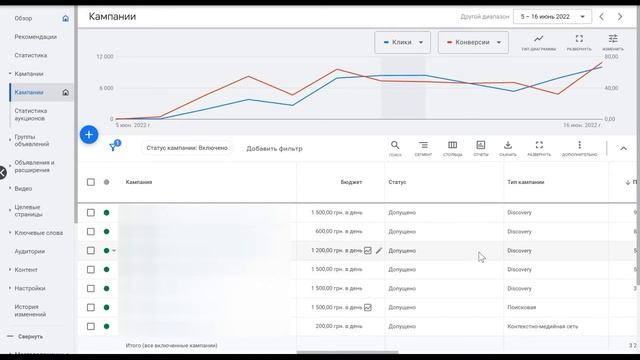Open Статистика in the sidebar
This screenshot has height=360, width=640.
(x=31, y=55)
